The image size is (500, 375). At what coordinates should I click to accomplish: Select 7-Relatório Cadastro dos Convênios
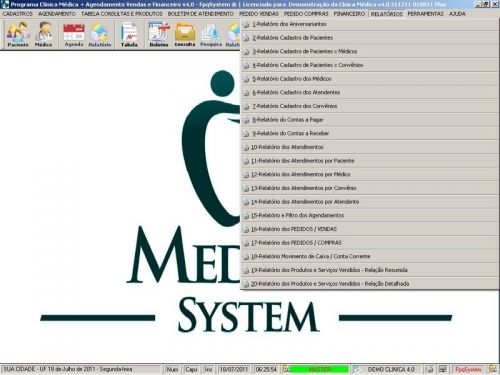pos(369,106)
